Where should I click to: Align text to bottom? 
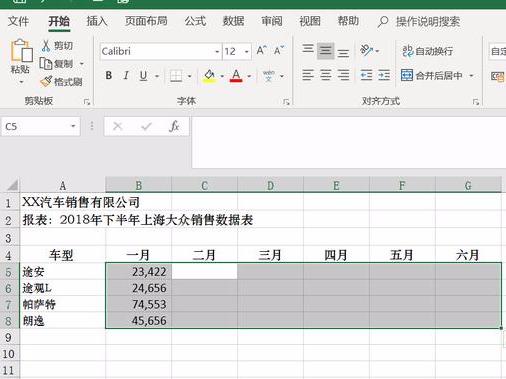(343, 53)
